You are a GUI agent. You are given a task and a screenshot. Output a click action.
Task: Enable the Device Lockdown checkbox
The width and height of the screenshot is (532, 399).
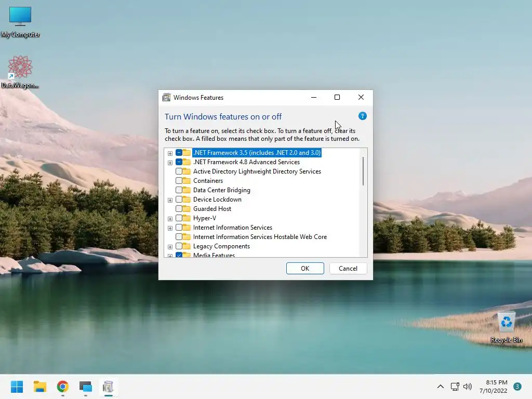[x=179, y=199]
